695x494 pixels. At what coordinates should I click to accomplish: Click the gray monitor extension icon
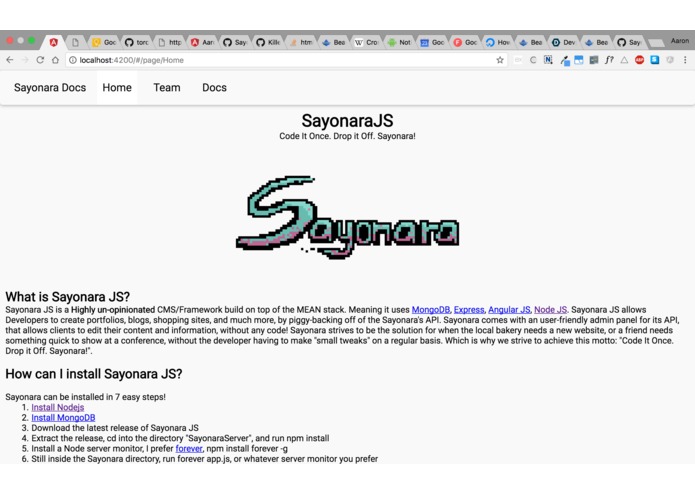tap(594, 60)
